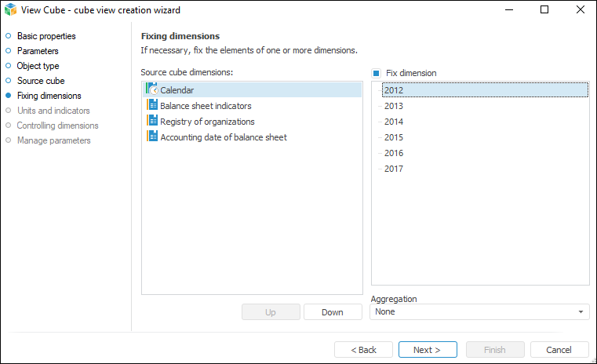Click the Balance sheet indicators dimension icon
This screenshot has width=597, height=364.
click(153, 106)
